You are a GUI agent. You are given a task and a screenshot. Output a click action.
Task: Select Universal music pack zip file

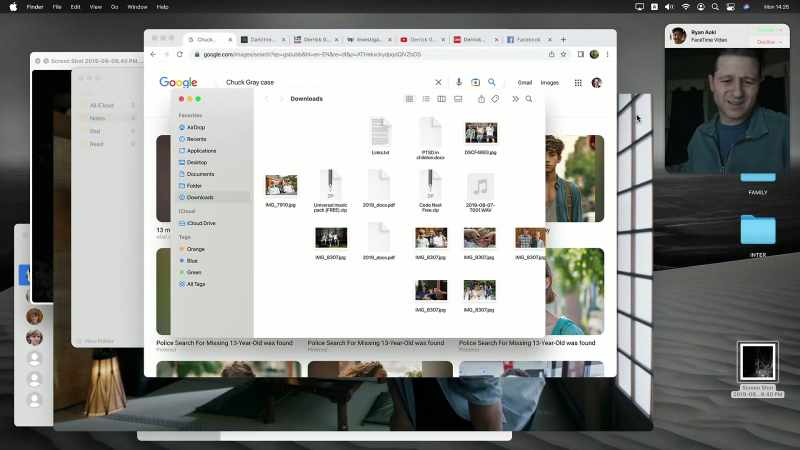click(330, 191)
